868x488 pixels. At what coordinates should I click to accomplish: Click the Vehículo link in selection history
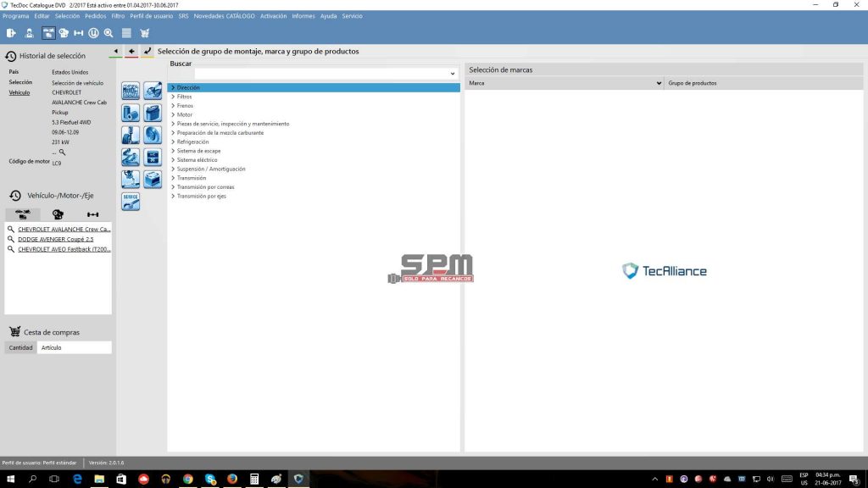click(19, 93)
